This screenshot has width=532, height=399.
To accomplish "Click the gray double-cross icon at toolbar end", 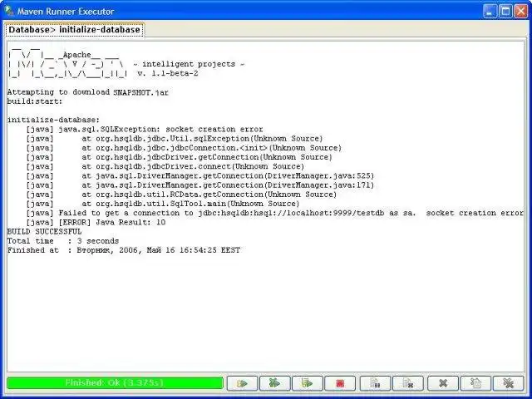I will coord(508,383).
